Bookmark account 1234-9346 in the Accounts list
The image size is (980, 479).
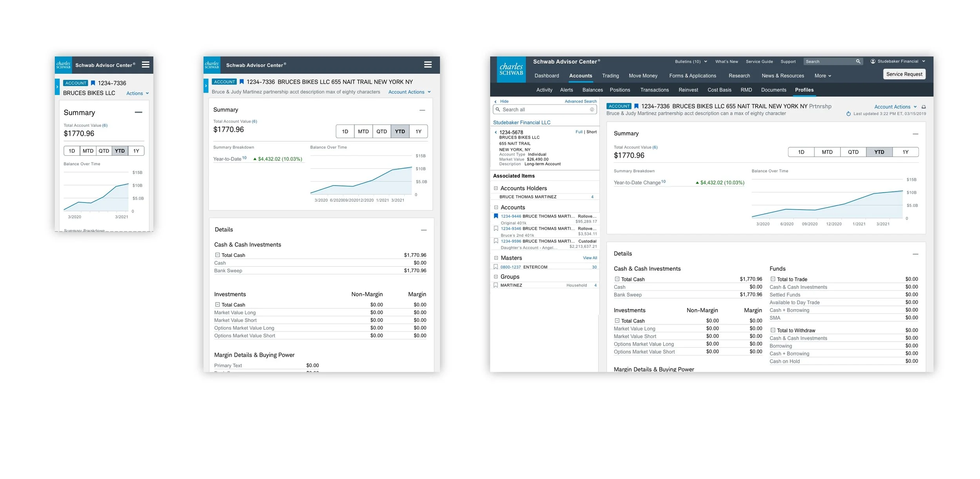point(496,228)
